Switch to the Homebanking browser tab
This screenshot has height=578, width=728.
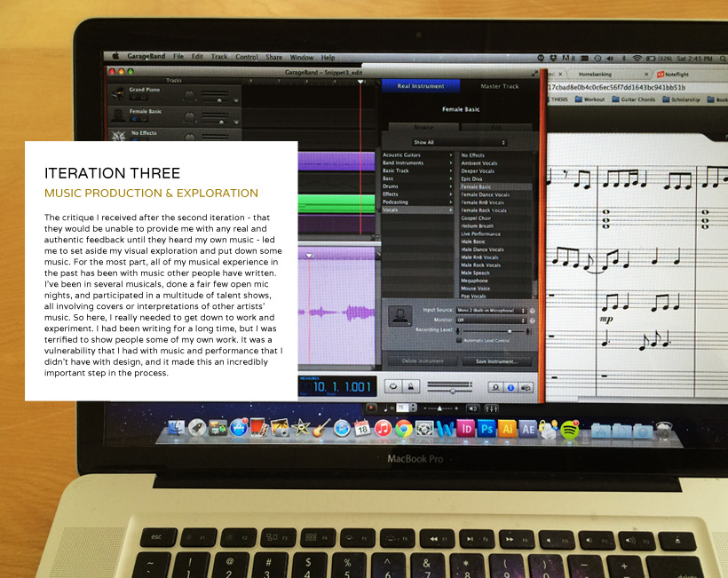click(x=595, y=74)
